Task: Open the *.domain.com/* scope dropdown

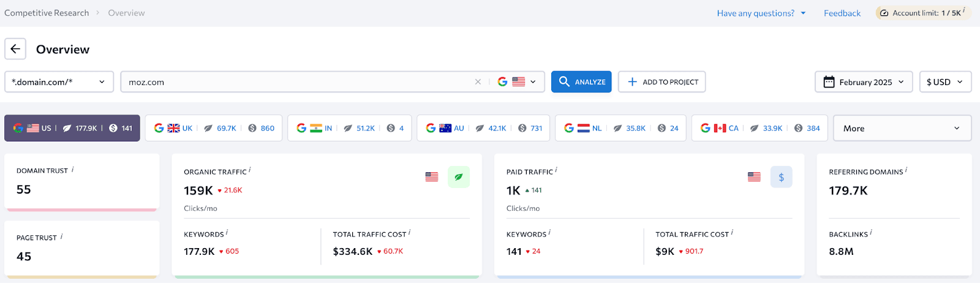Action: pyautogui.click(x=59, y=81)
